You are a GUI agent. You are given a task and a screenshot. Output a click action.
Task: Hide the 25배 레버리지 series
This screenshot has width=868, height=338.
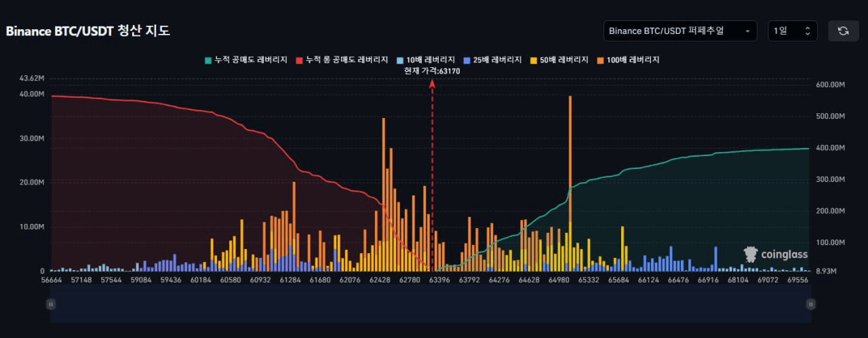(x=492, y=60)
